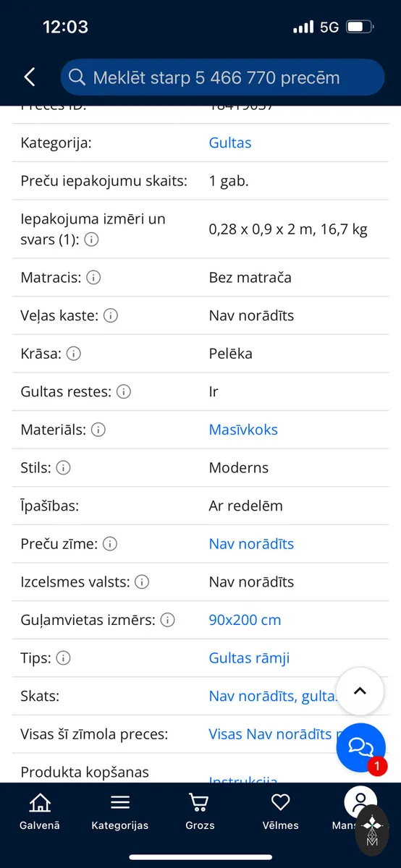The image size is (401, 868).
Task: Open the 90x200 cm size link
Action: (x=245, y=620)
